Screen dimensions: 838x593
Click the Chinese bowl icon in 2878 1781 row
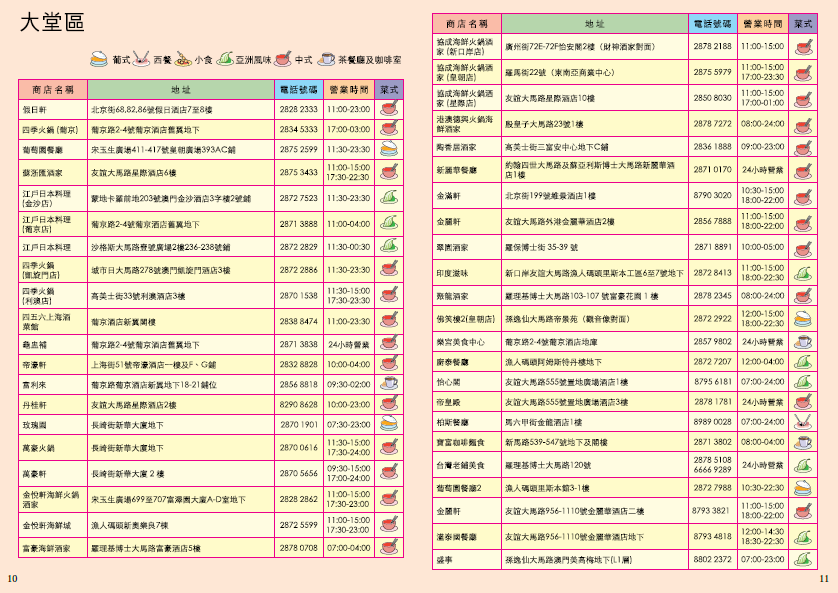pyautogui.click(x=803, y=401)
